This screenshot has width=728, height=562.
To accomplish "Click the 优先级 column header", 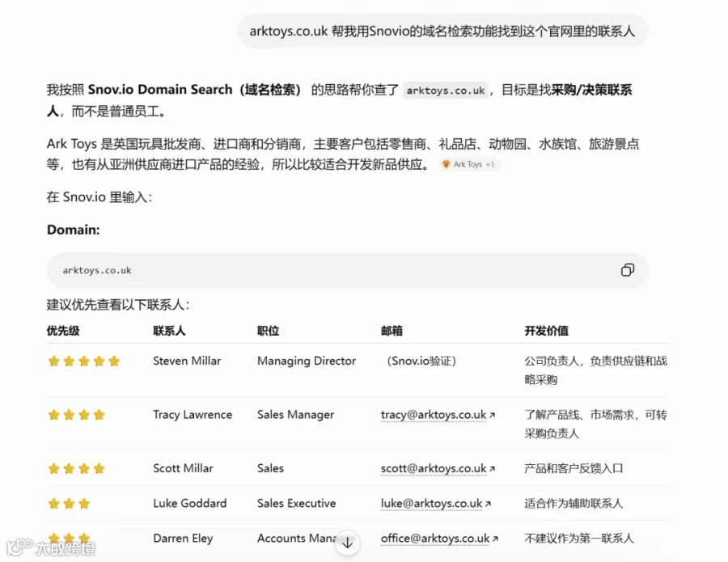I will coord(63,331).
